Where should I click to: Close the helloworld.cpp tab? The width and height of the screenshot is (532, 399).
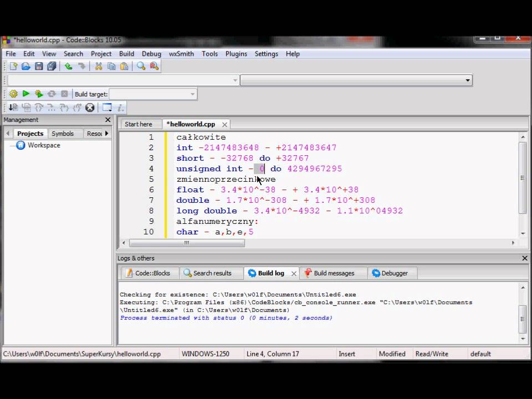click(224, 125)
